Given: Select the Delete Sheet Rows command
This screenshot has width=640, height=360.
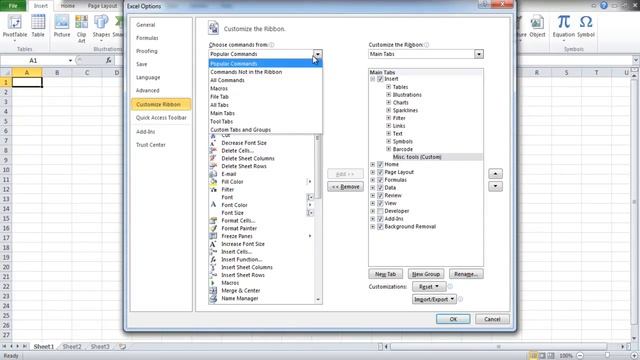Looking at the screenshot, I should click(x=244, y=166).
